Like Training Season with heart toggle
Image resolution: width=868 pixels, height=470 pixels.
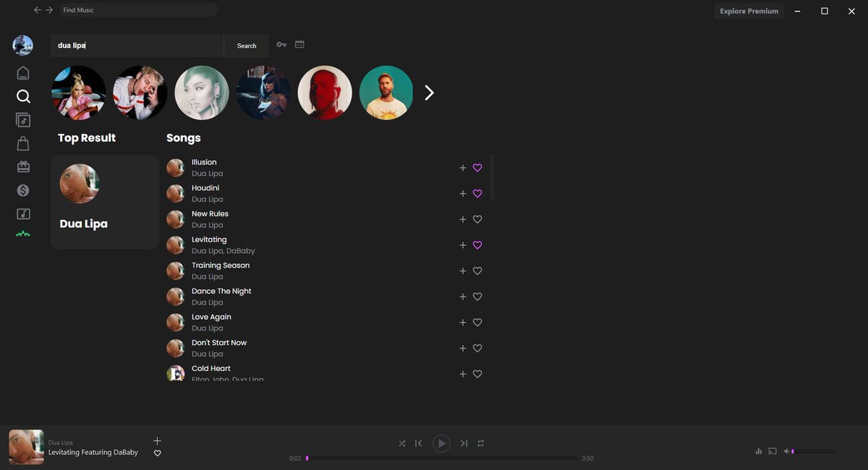tap(477, 271)
